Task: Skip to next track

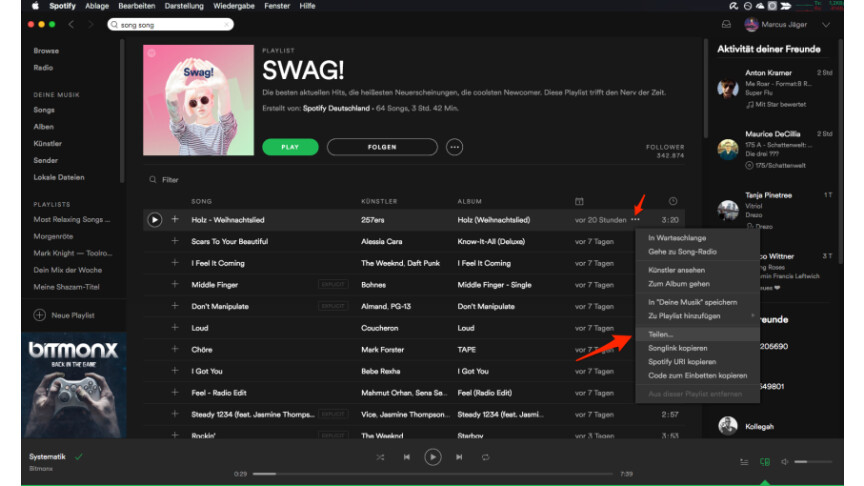Action: click(x=459, y=457)
